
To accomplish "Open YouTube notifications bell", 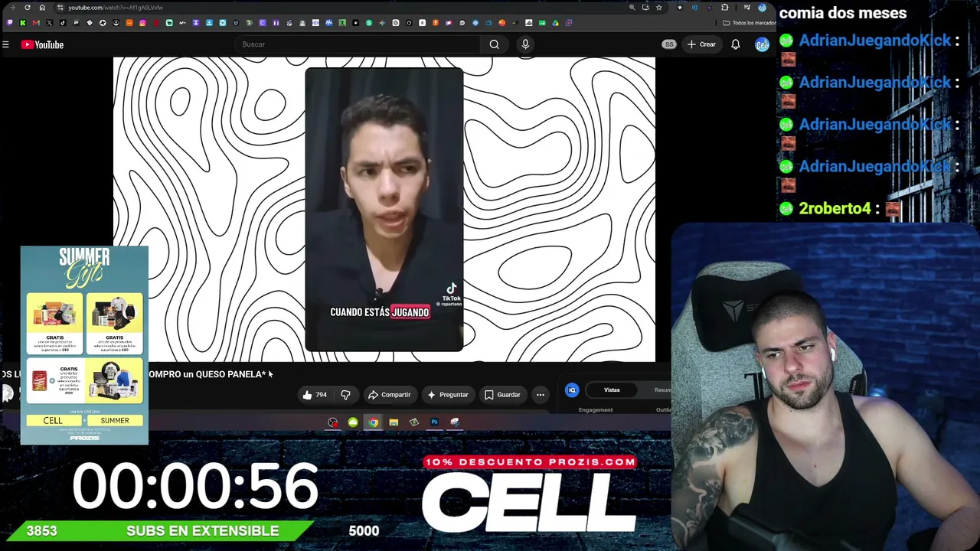I will click(735, 44).
